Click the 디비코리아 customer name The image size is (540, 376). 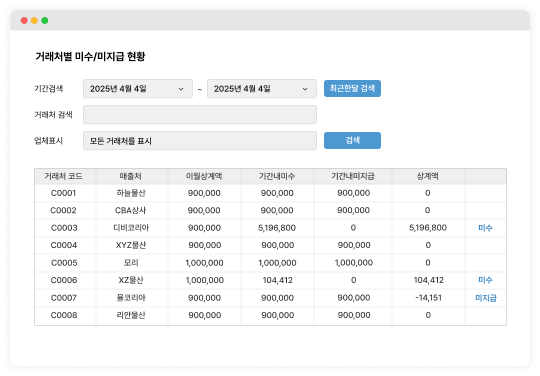pos(131,228)
